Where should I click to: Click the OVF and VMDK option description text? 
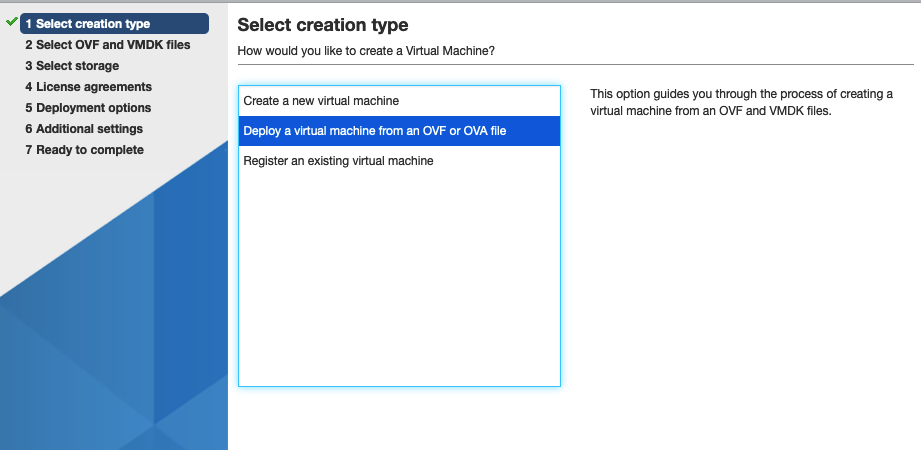[741, 102]
